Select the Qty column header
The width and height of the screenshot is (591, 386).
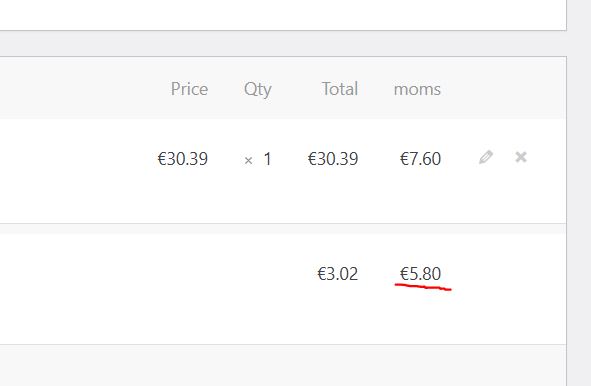pos(258,90)
